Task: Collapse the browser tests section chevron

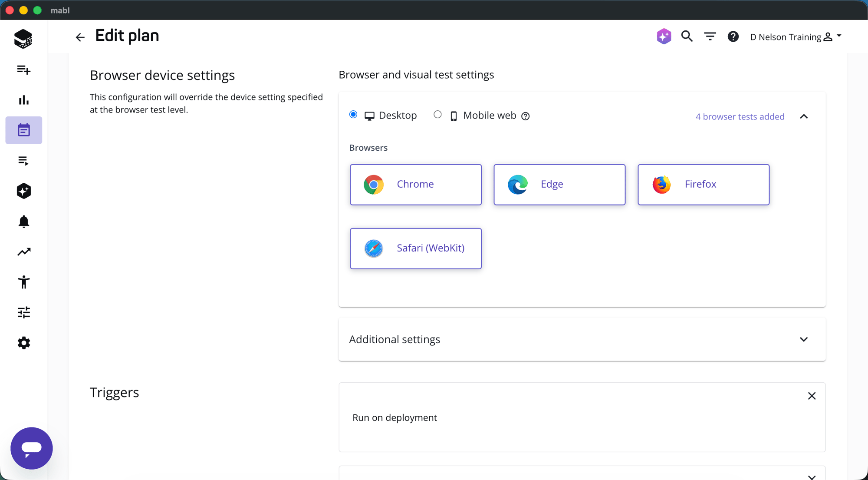Action: pos(804,116)
